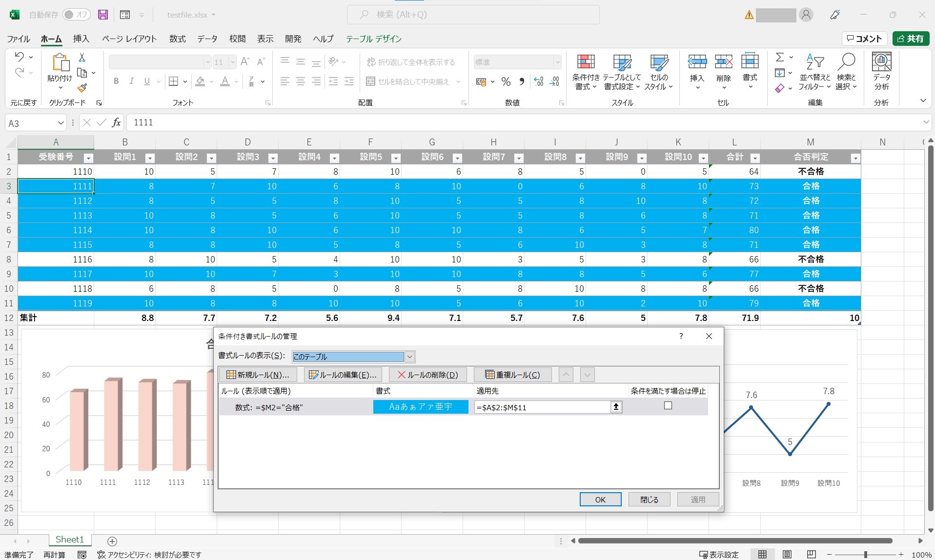Switch to the ページ レイアウト tab
The height and width of the screenshot is (560, 935).
129,39
